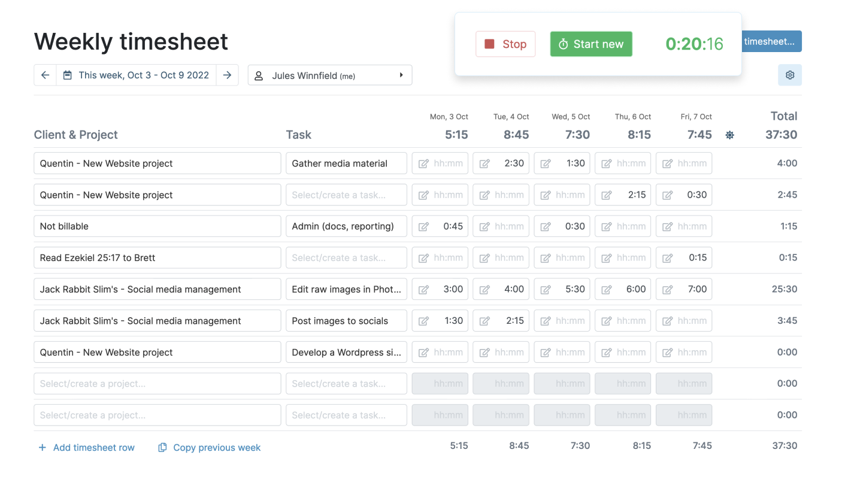Open a Select/create a project dropdown

click(x=157, y=383)
